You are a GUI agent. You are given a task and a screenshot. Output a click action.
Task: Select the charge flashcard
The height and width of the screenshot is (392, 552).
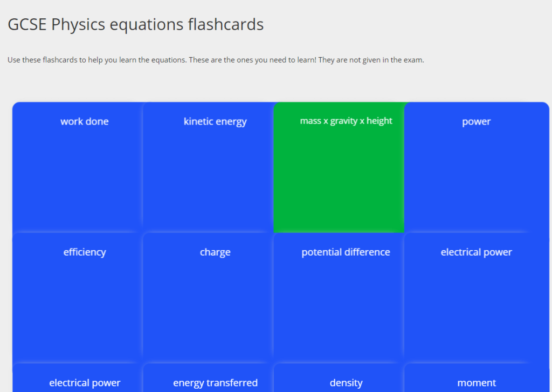tap(208, 298)
